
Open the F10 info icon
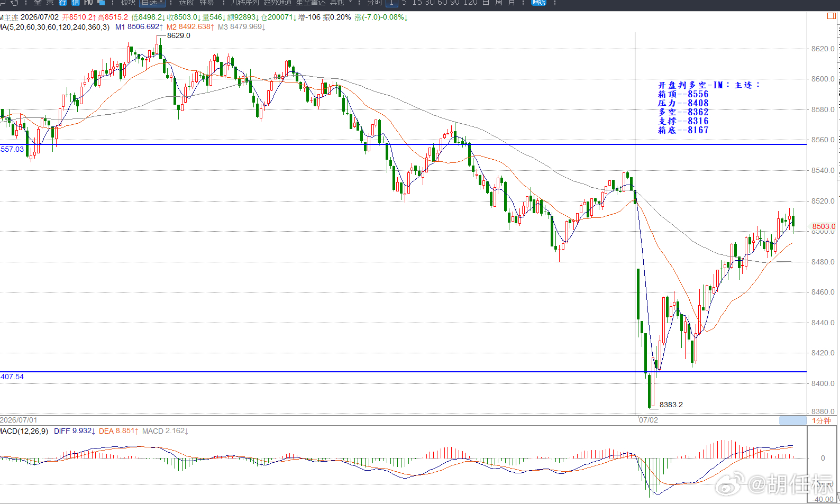(88, 3)
